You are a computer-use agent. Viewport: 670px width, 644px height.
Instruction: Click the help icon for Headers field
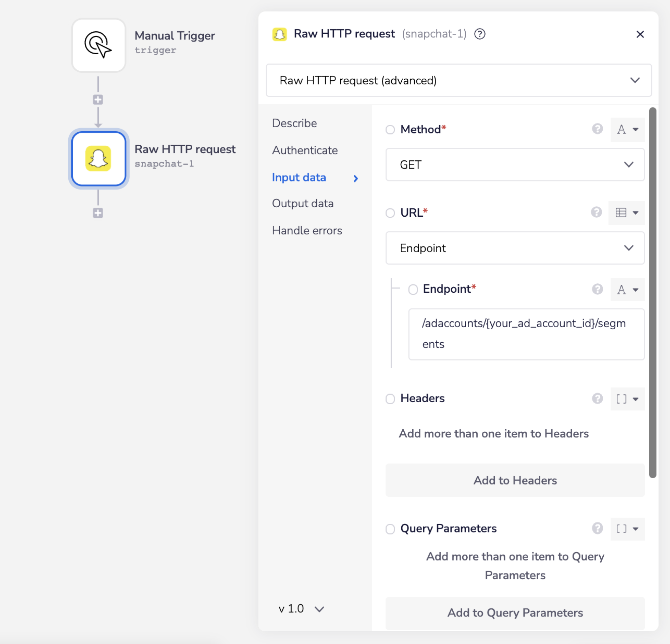pyautogui.click(x=597, y=399)
